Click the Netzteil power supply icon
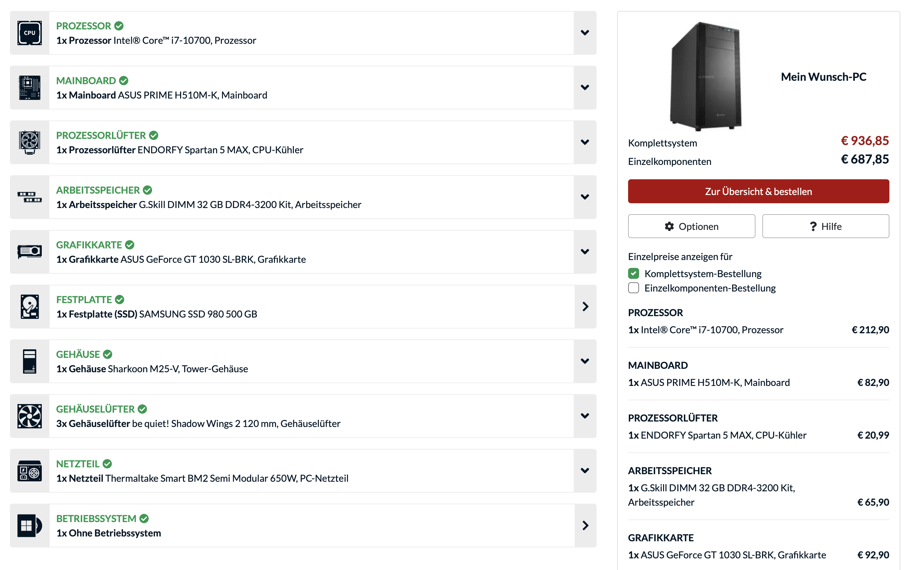Screen dimensions: 924x570 (29, 470)
